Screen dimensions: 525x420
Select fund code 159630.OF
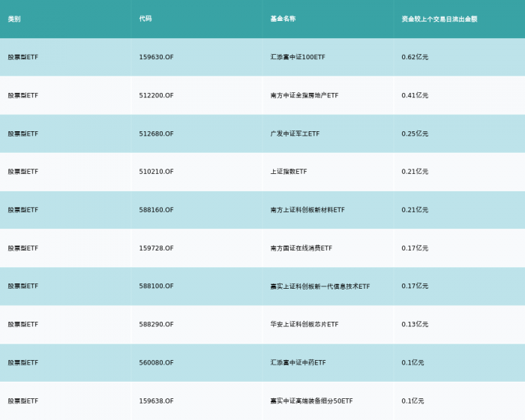tap(156, 57)
